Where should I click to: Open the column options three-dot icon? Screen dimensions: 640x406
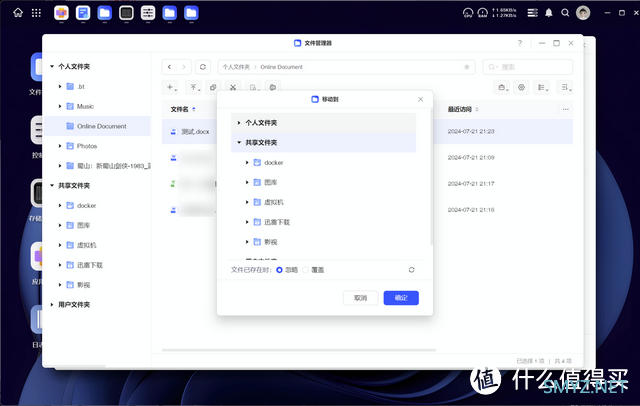click(x=565, y=109)
